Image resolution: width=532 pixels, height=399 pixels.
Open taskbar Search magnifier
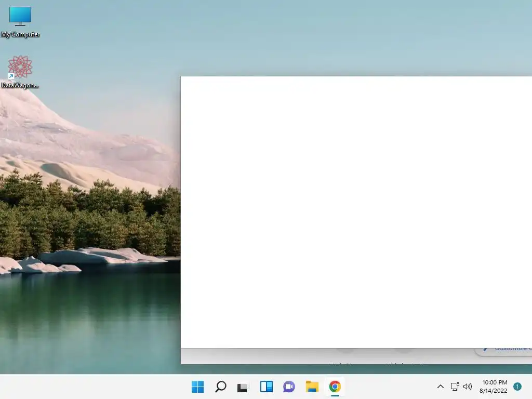[220, 387]
